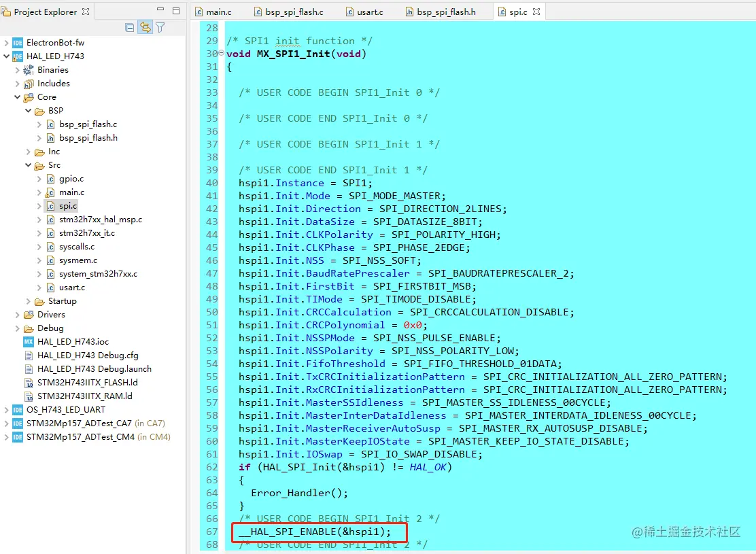Switch to the main.c editor tab
Viewport: 756px width, 554px height.
(213, 12)
